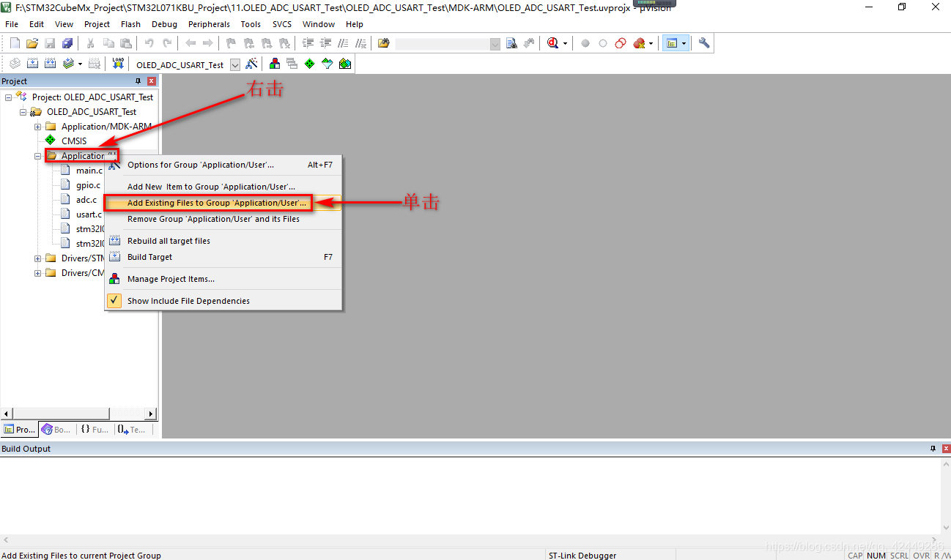Click the Save All icon
Image resolution: width=951 pixels, height=560 pixels.
(x=67, y=43)
